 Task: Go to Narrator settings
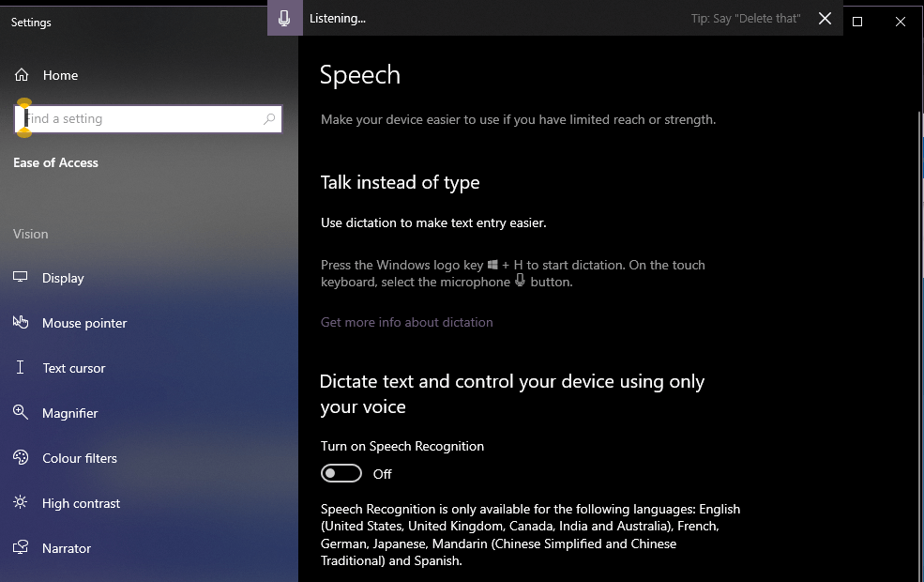click(x=67, y=548)
